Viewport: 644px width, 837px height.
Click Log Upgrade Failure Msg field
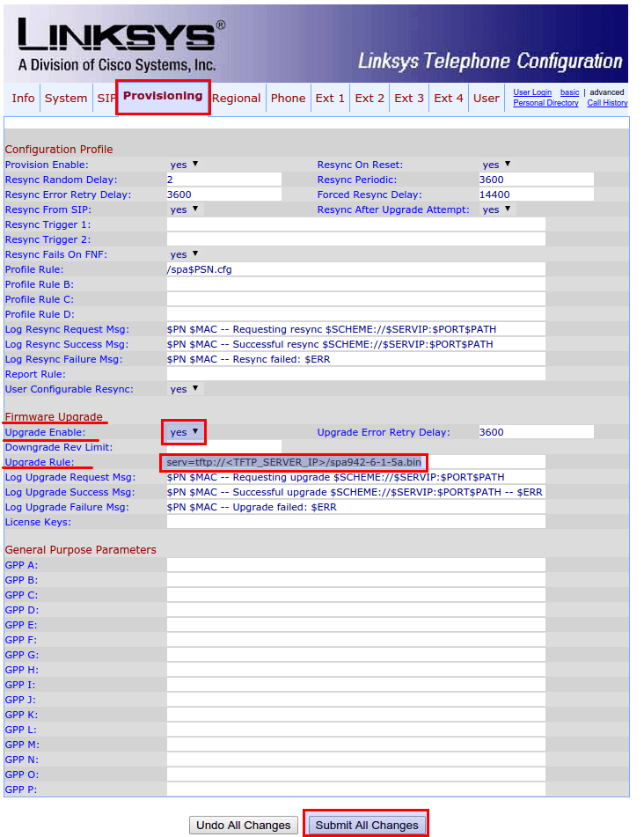(356, 507)
